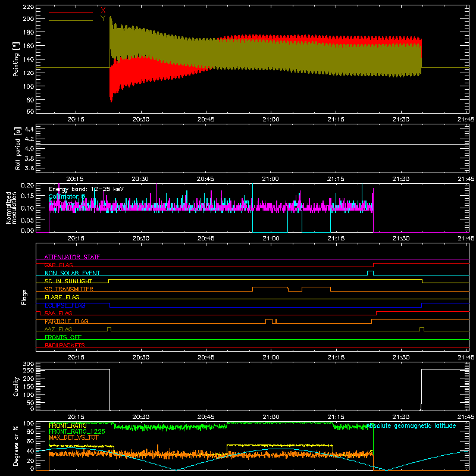
Task: Click the 300 tick on Quality axis
Action: click(x=28, y=364)
